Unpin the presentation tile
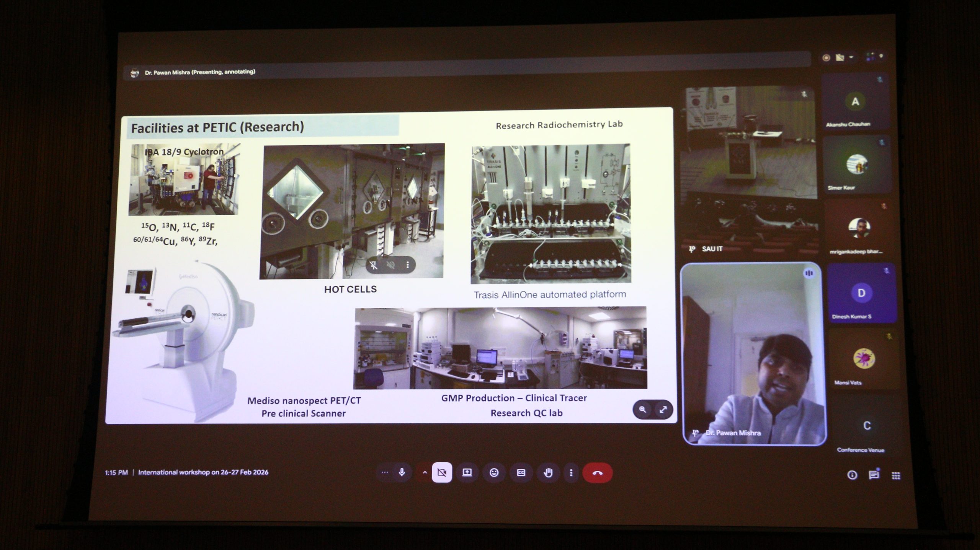Screen dimensions: 980x550 (x=374, y=265)
